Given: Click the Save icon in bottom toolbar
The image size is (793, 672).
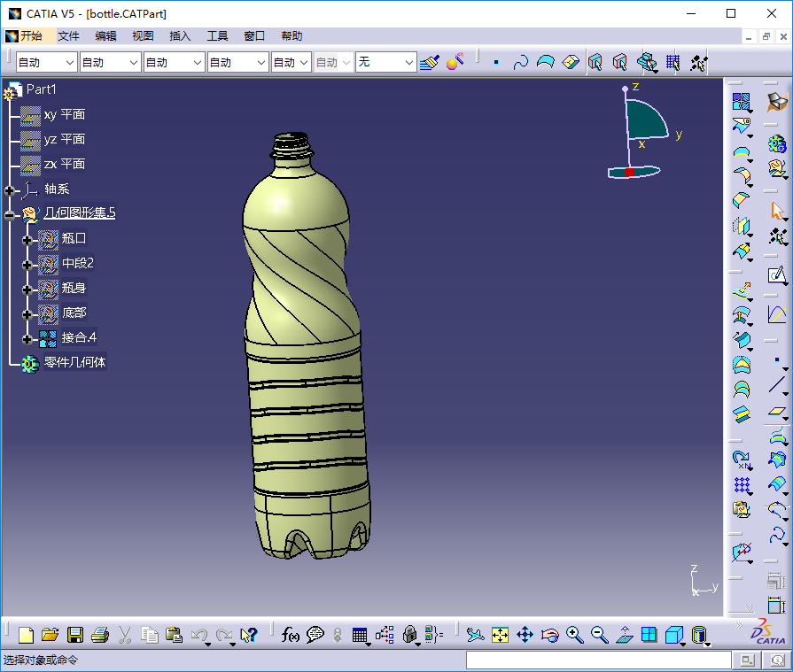Looking at the screenshot, I should pos(75,635).
